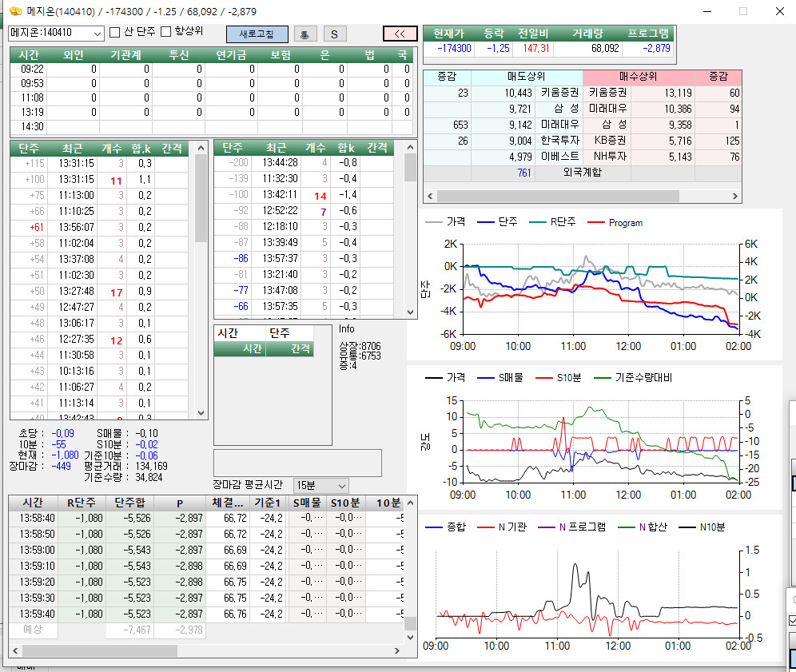Screen dimensions: 796x672
Task: Toggle the 산 단주 checkbox
Action: [115, 33]
